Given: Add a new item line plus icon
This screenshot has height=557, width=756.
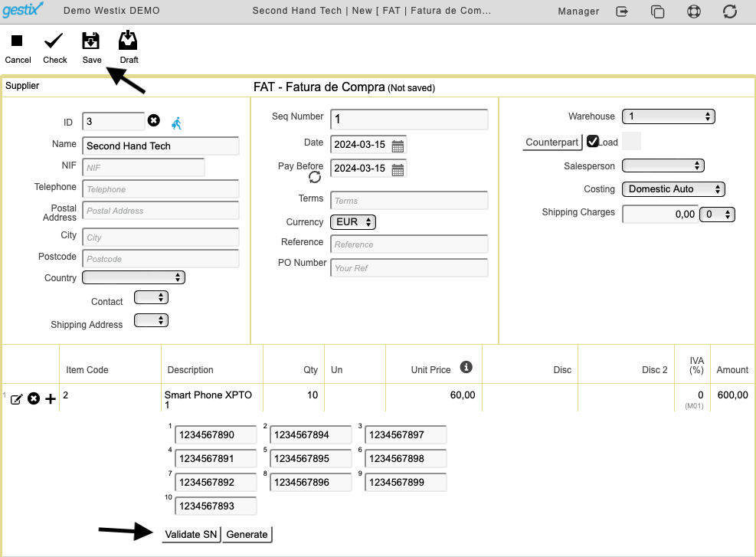Looking at the screenshot, I should (x=51, y=399).
